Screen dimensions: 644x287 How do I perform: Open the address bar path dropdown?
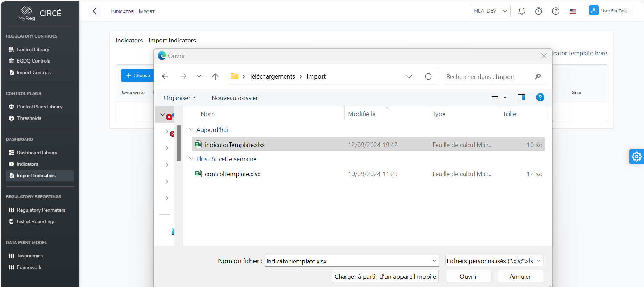(x=409, y=76)
